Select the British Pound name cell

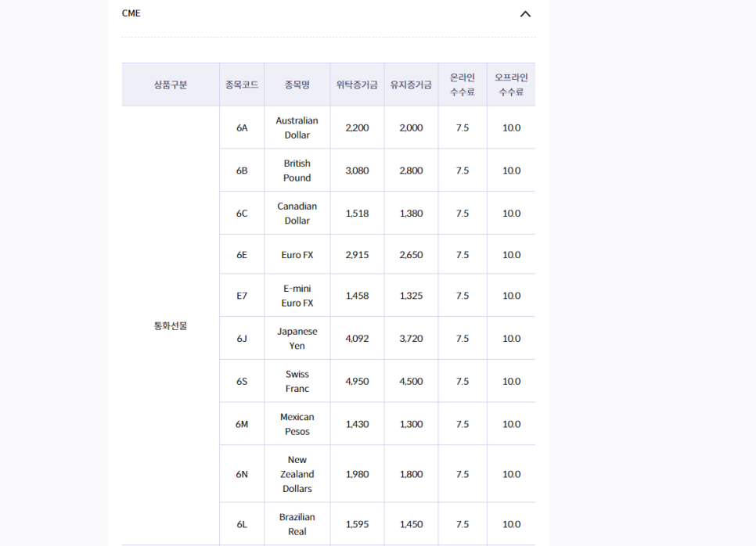pos(297,171)
